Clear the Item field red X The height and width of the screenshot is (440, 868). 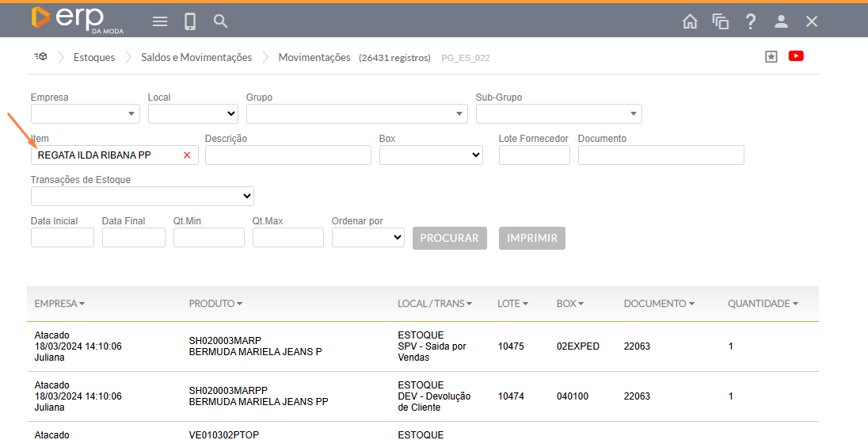187,155
